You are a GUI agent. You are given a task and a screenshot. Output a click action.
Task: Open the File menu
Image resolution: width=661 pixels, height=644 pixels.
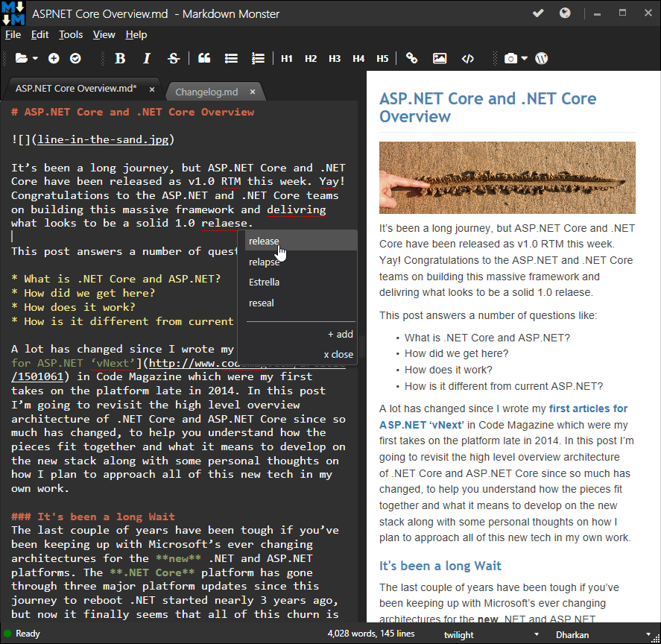pos(13,34)
